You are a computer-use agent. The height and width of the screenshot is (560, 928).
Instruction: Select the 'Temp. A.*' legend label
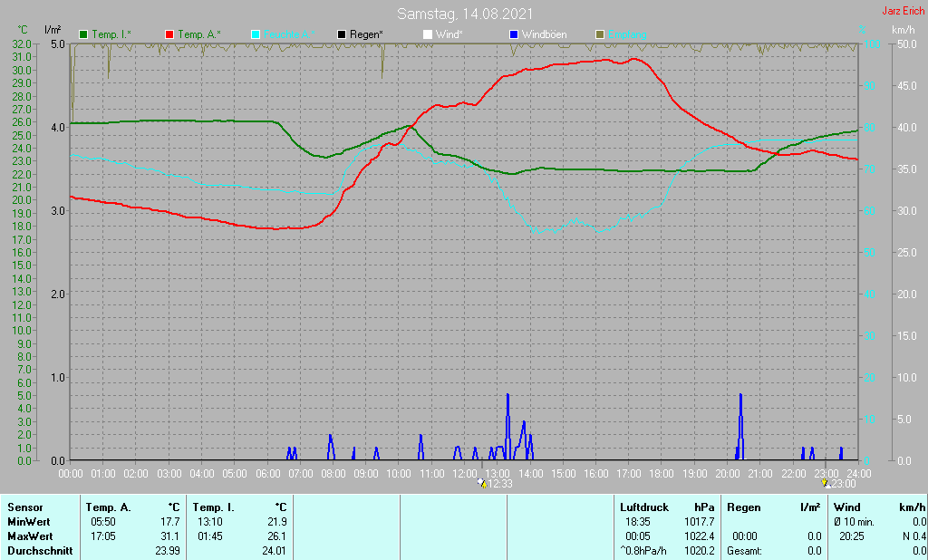coord(199,35)
